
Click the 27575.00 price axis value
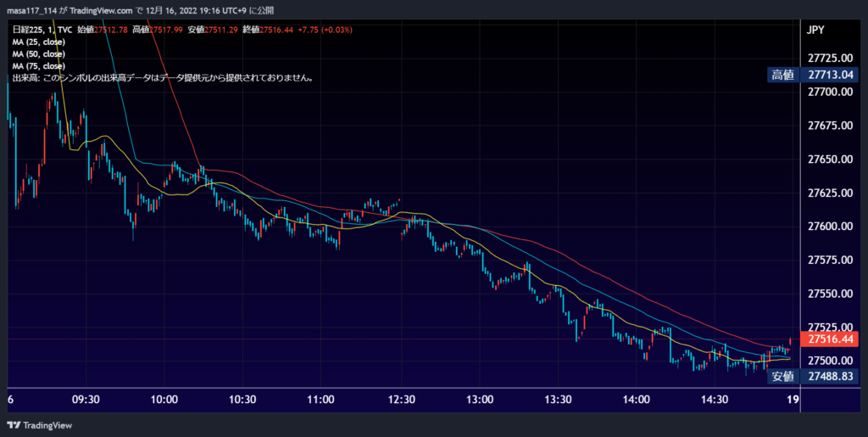[x=831, y=261]
